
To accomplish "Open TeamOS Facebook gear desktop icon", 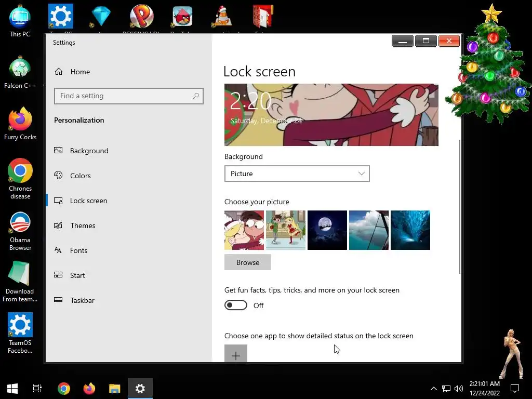I will click(x=20, y=333).
